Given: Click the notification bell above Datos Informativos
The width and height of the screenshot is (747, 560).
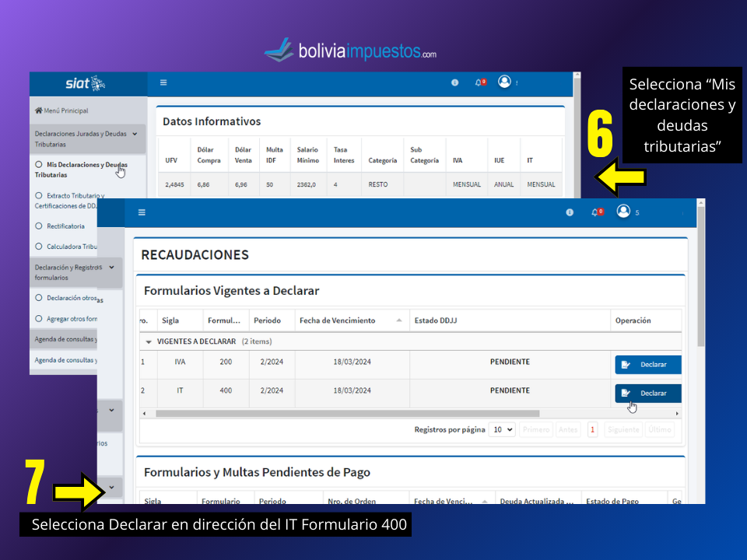Looking at the screenshot, I should tap(479, 82).
